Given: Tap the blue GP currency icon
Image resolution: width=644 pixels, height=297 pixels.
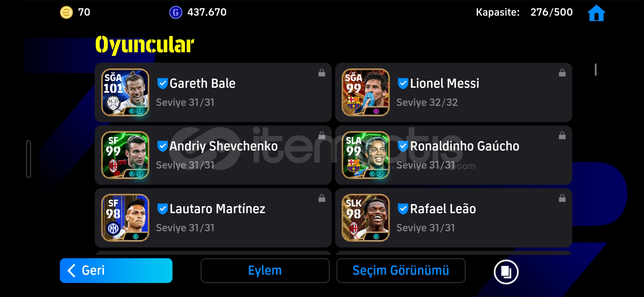Looking at the screenshot, I should tap(176, 12).
